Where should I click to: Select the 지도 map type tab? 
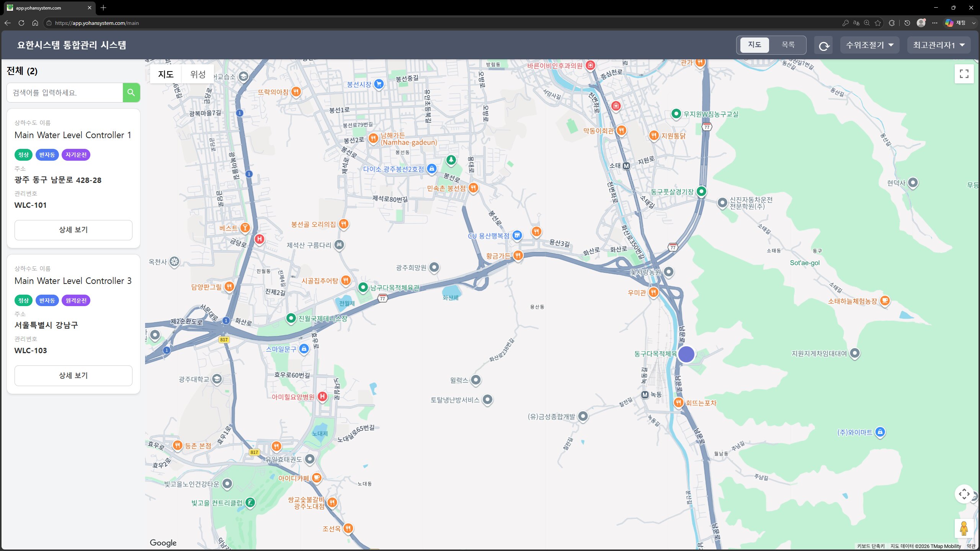[x=166, y=74]
